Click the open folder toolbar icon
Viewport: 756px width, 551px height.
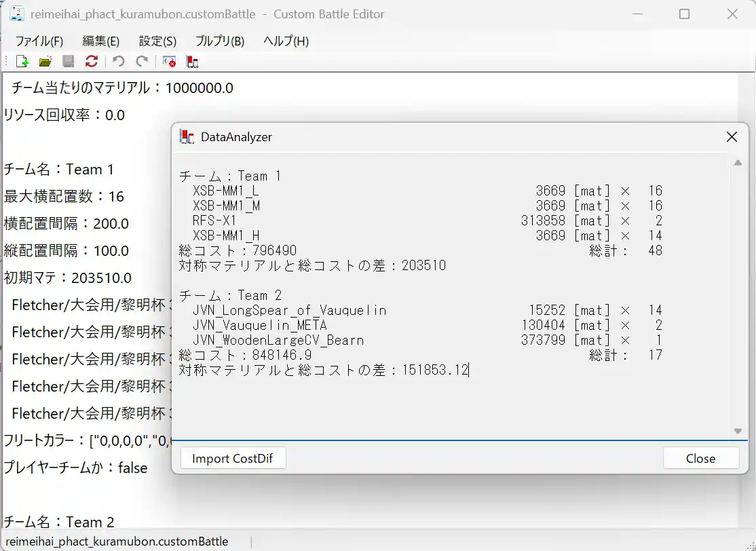tap(45, 62)
